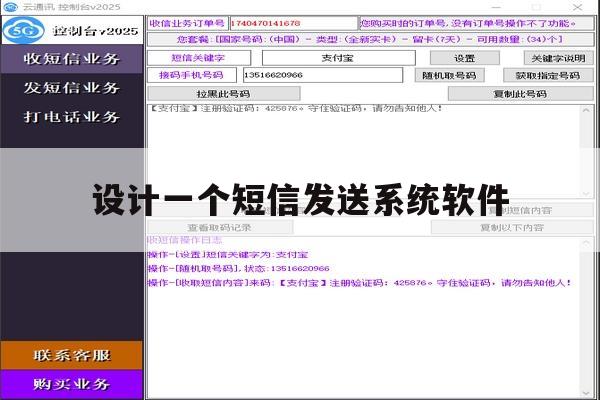Click 随机取号码 button
600x400 pixels.
[x=449, y=75]
